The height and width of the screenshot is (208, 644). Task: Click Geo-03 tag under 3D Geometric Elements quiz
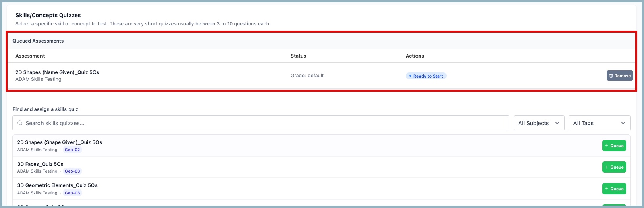click(73, 193)
